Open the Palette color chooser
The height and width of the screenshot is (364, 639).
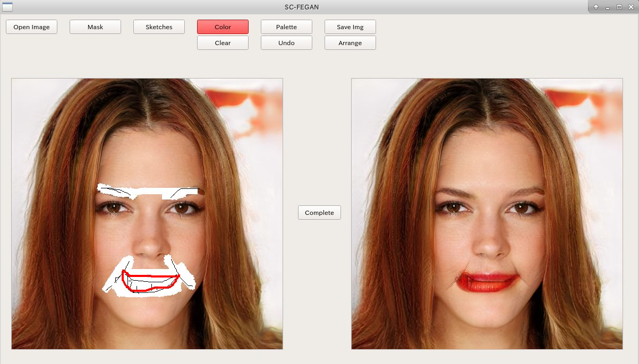coord(286,27)
